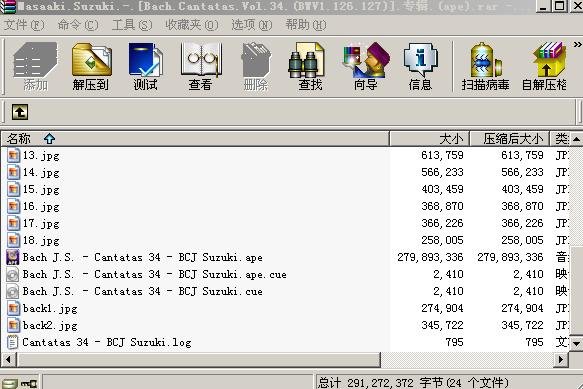Click Scan Virus (扫描病毒) icon
Viewport: 583px width, 389px height.
pos(485,66)
